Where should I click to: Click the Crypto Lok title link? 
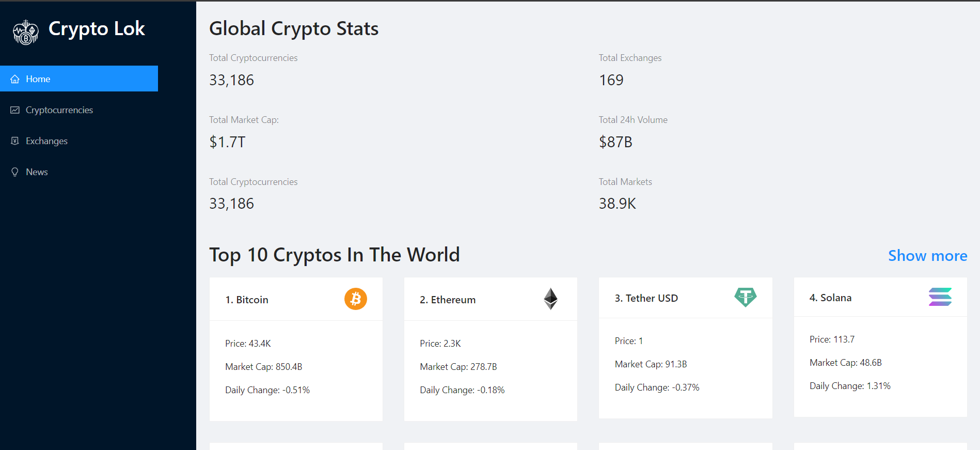tap(97, 29)
